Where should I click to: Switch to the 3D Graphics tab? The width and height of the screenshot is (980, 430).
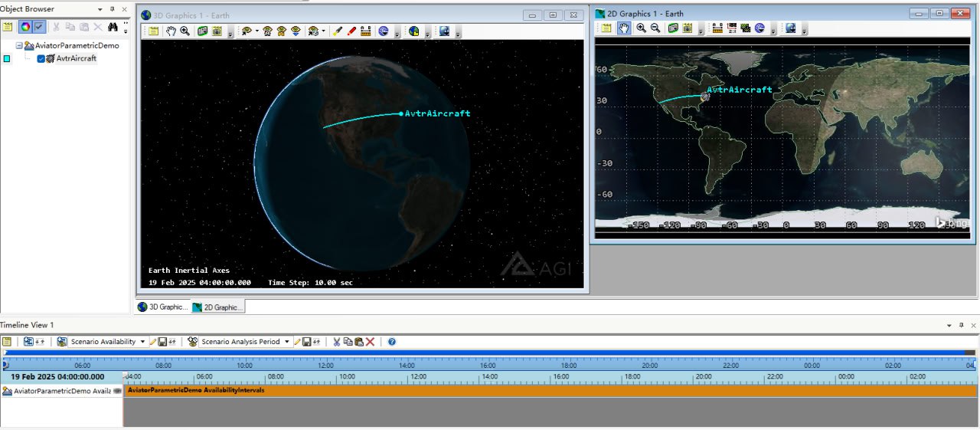pos(162,307)
